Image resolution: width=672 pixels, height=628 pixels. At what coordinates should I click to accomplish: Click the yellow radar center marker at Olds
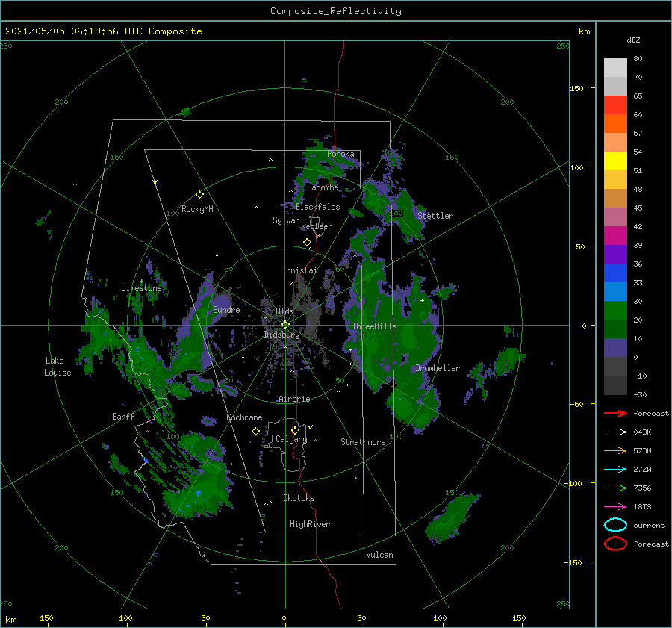click(285, 325)
